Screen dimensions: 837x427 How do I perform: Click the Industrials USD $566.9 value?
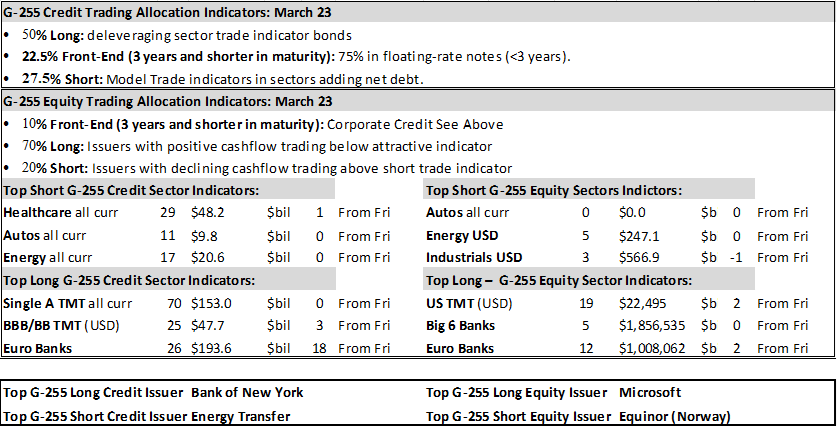coord(639,257)
